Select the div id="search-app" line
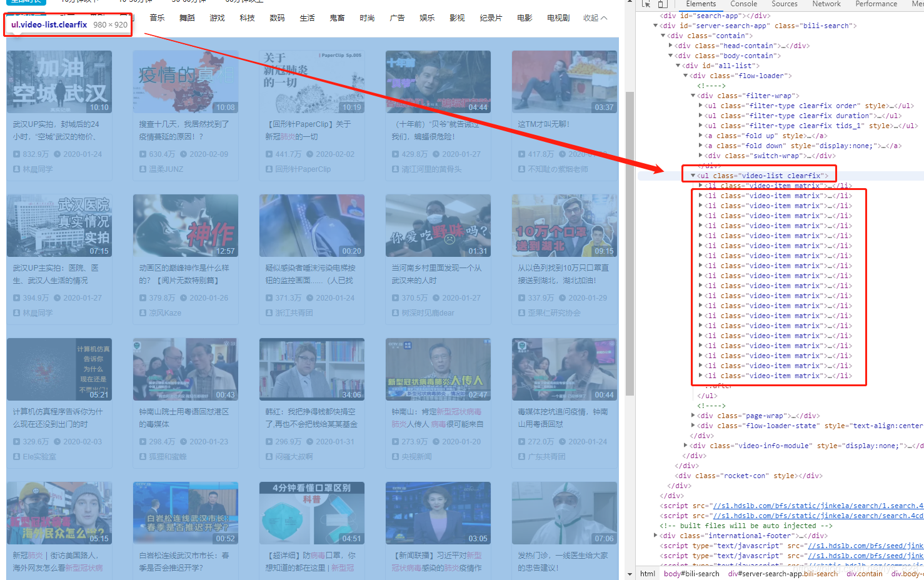 [715, 16]
